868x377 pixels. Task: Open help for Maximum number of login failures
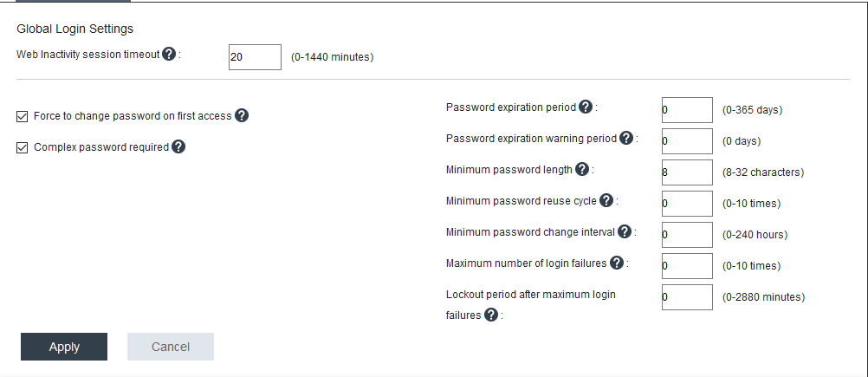617,263
